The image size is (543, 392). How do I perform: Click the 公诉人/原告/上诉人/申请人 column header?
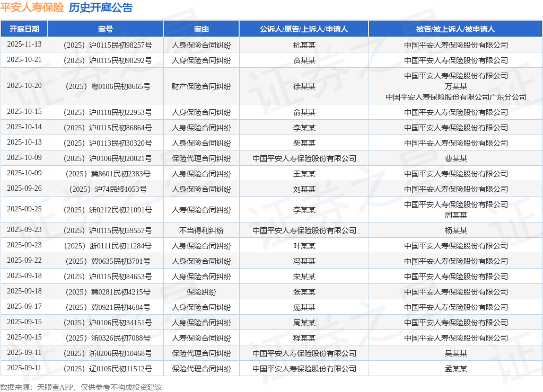(x=304, y=29)
